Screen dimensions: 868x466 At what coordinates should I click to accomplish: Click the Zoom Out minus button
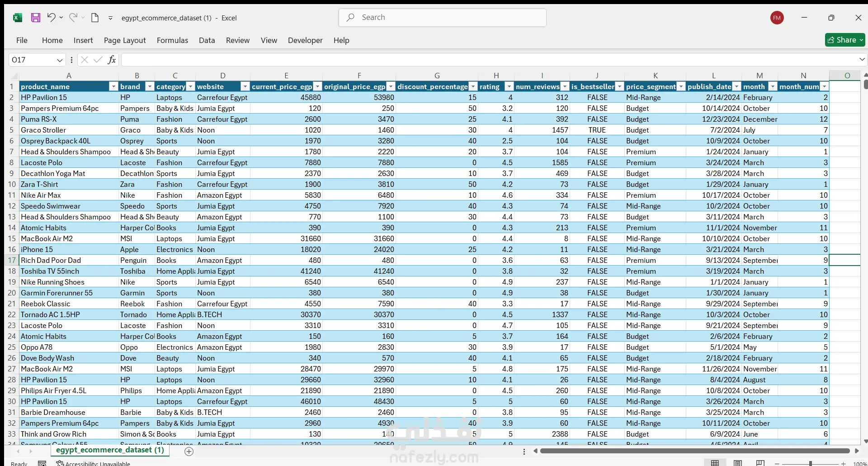coord(777,464)
